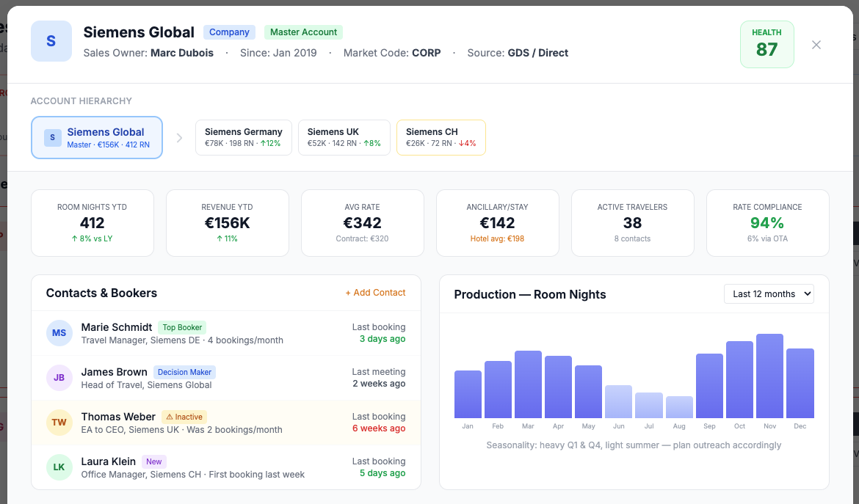The width and height of the screenshot is (859, 504).
Task: Click the Sep bar in chart
Action: 709,386
